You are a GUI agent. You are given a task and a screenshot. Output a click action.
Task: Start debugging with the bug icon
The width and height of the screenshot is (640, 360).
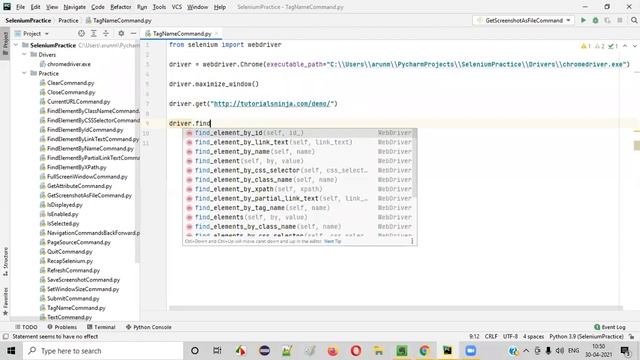[596, 20]
